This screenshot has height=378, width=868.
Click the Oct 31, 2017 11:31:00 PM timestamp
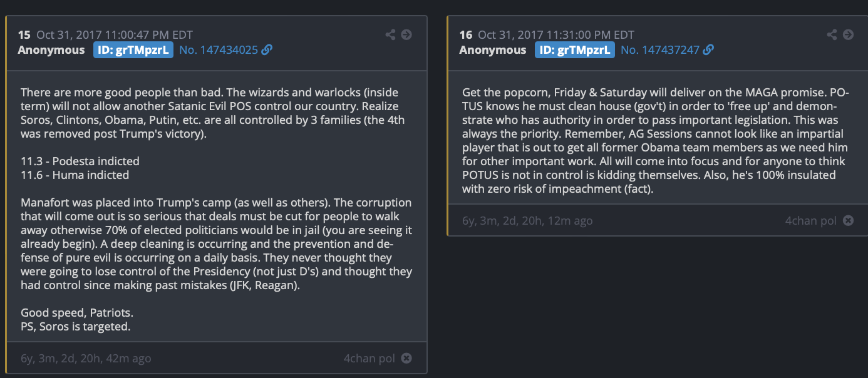pyautogui.click(x=556, y=34)
